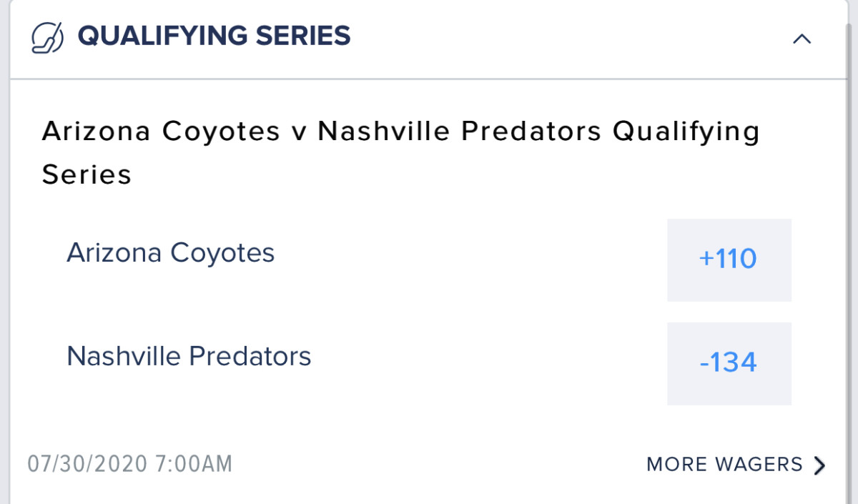Screen dimensions: 858x504
Task: Pick the +110 odds box
Action: coord(729,260)
